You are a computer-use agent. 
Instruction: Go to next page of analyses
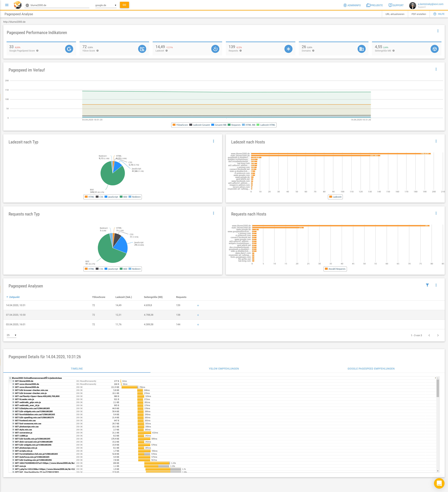pyautogui.click(x=438, y=335)
